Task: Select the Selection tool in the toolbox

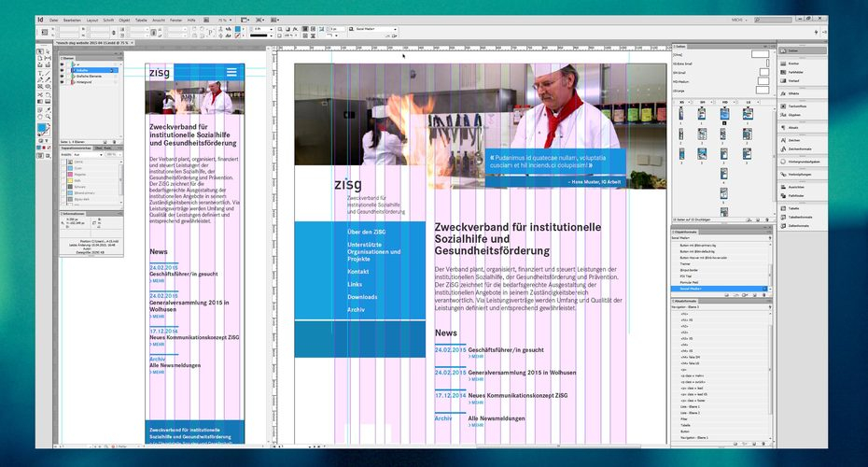Action: (40, 52)
